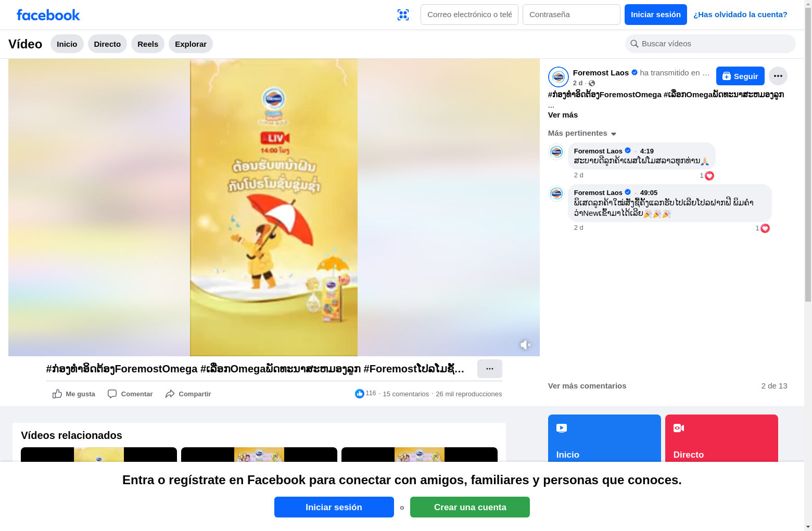812x531 pixels.
Task: Open the QR code login icon
Action: [x=403, y=15]
